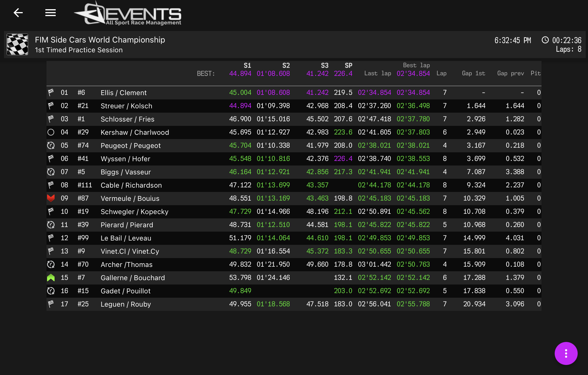588x375 pixels.
Task: Click finish flag icon for Vinet.Cl / Vinet.Cy
Action: 51,251
